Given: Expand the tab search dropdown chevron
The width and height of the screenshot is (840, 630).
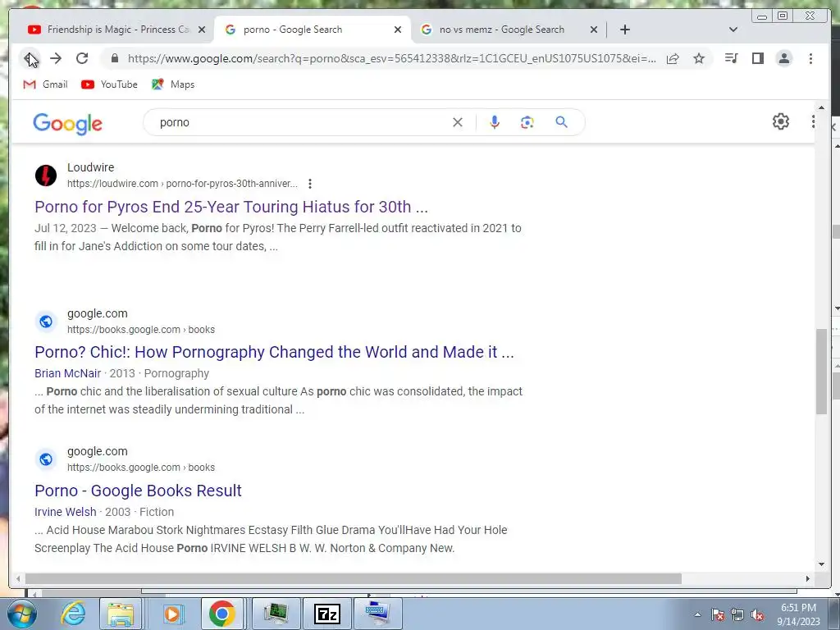Looking at the screenshot, I should tap(733, 30).
